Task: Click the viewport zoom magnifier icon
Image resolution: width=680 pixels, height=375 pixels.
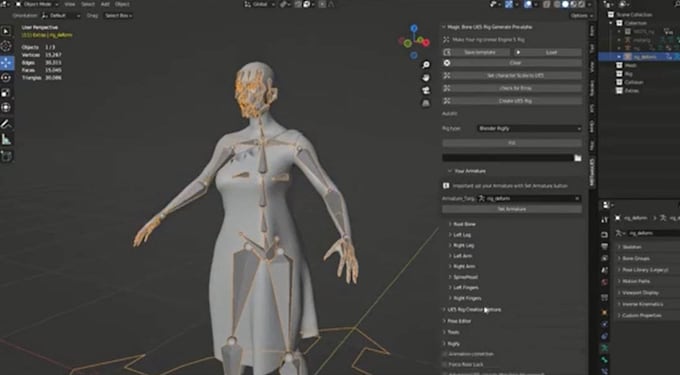Action: pos(426,65)
